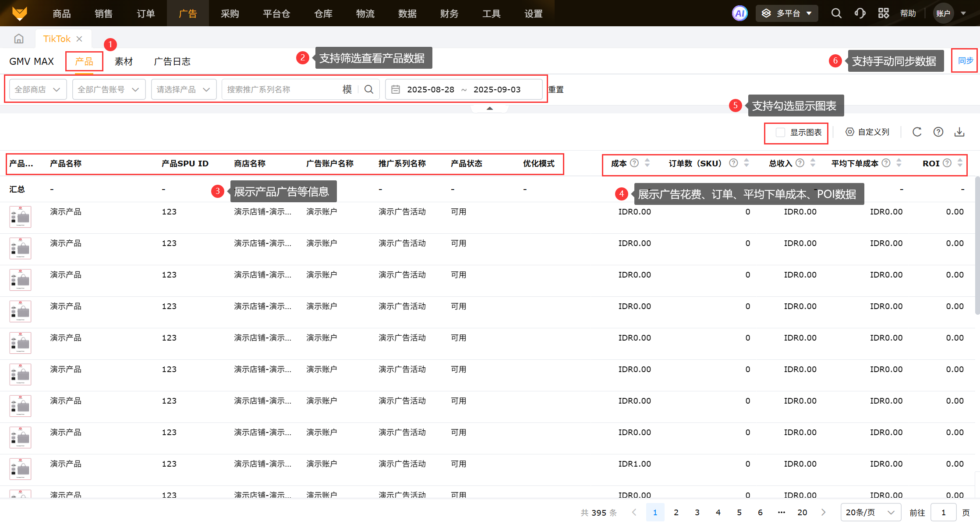Refresh the product table
The height and width of the screenshot is (524, 980).
point(917,132)
